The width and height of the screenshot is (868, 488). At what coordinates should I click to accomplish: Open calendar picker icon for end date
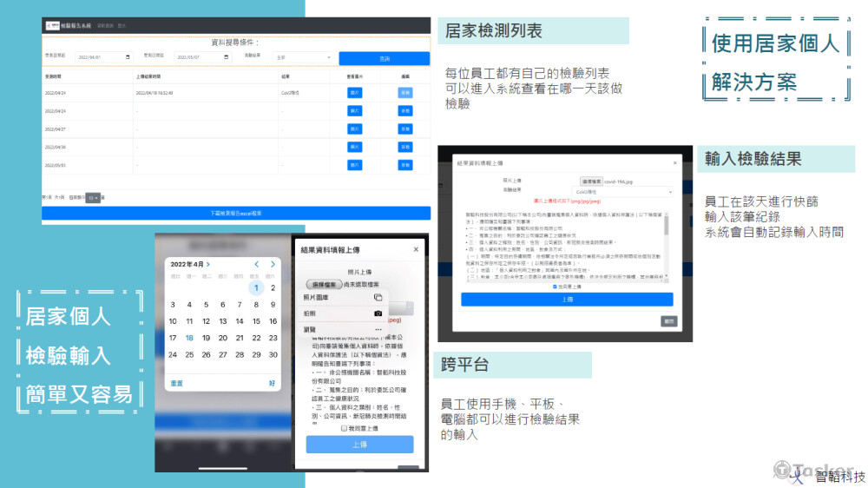(x=227, y=57)
